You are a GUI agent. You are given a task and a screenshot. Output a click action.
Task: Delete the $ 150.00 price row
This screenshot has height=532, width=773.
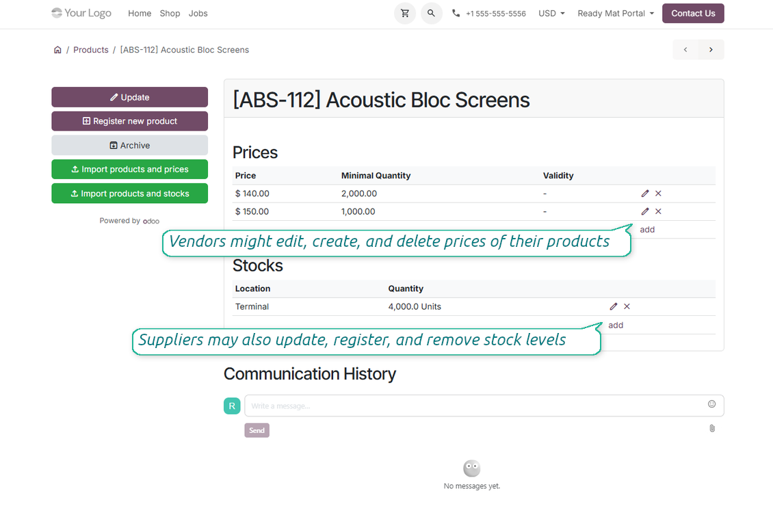coord(658,211)
